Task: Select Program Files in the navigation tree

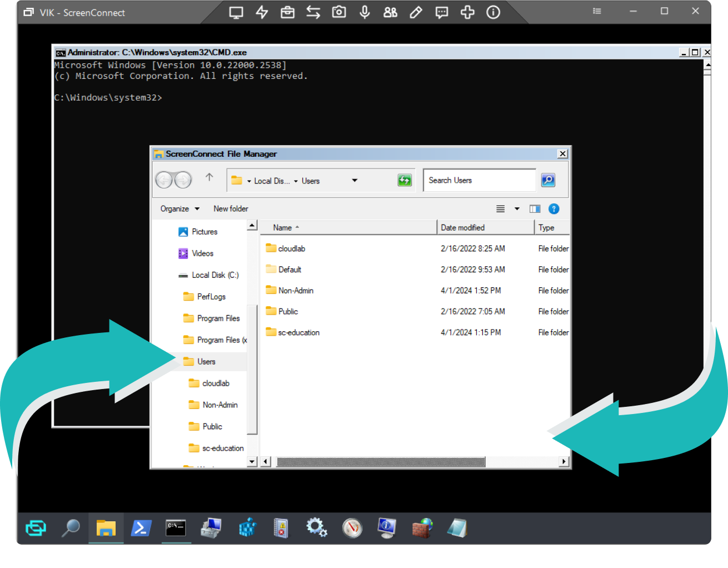Action: pos(212,318)
